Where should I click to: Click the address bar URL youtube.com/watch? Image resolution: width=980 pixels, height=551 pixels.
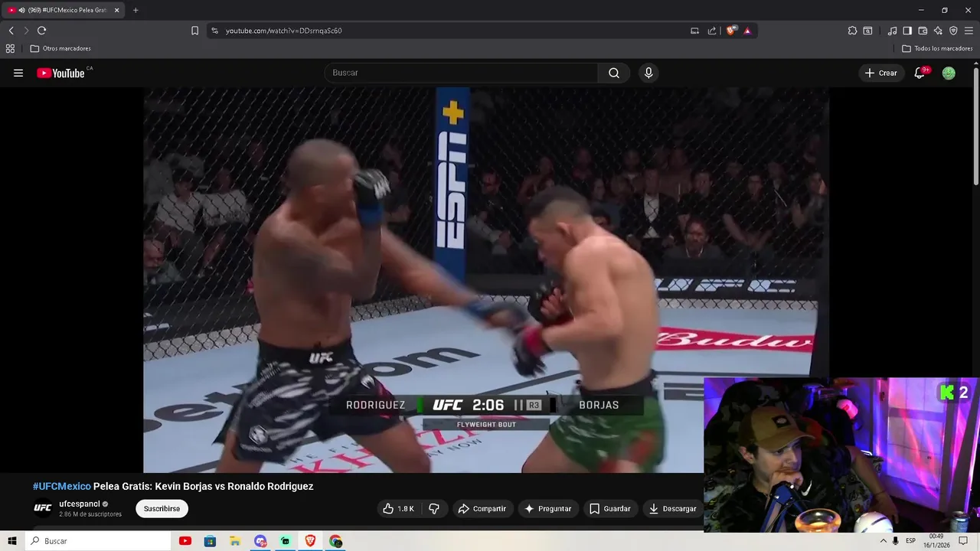click(x=283, y=31)
